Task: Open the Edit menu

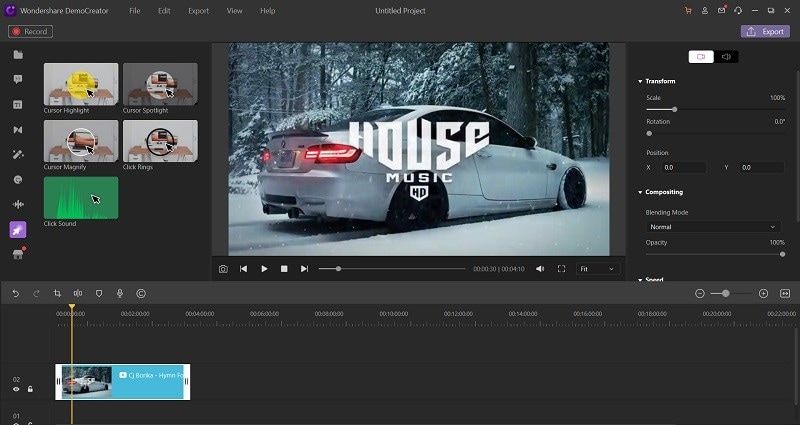Action: click(x=164, y=11)
